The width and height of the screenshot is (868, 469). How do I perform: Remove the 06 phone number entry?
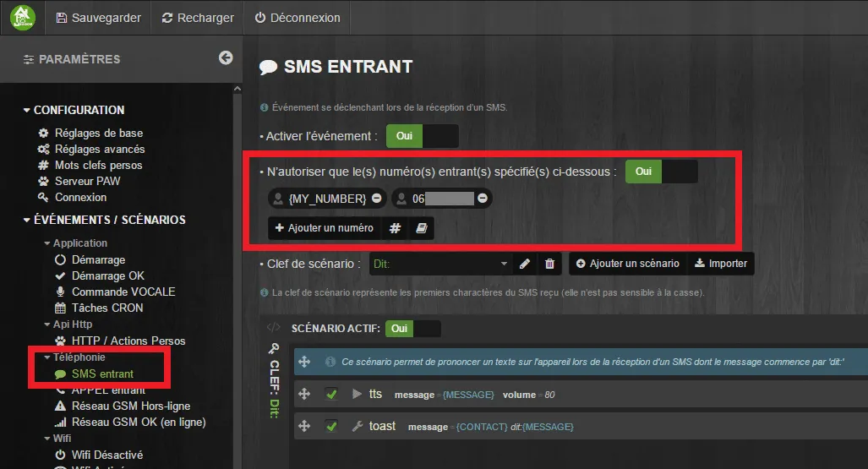[x=483, y=199]
